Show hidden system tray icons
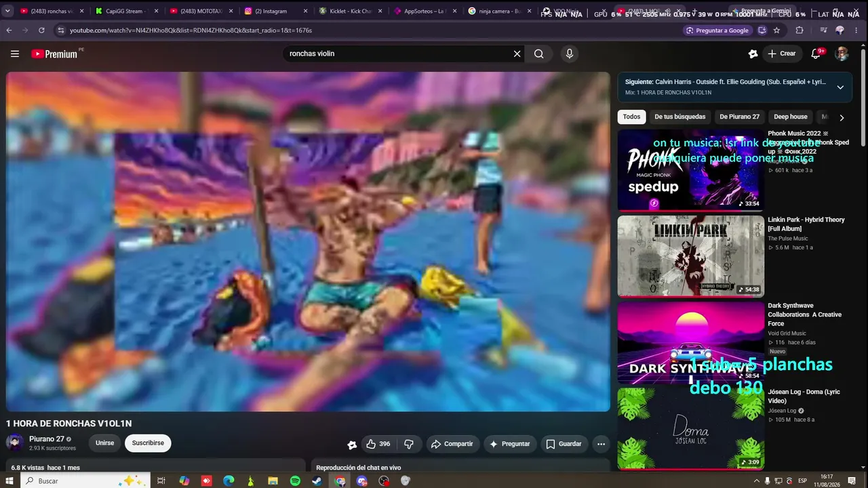The width and height of the screenshot is (868, 488). click(x=757, y=481)
